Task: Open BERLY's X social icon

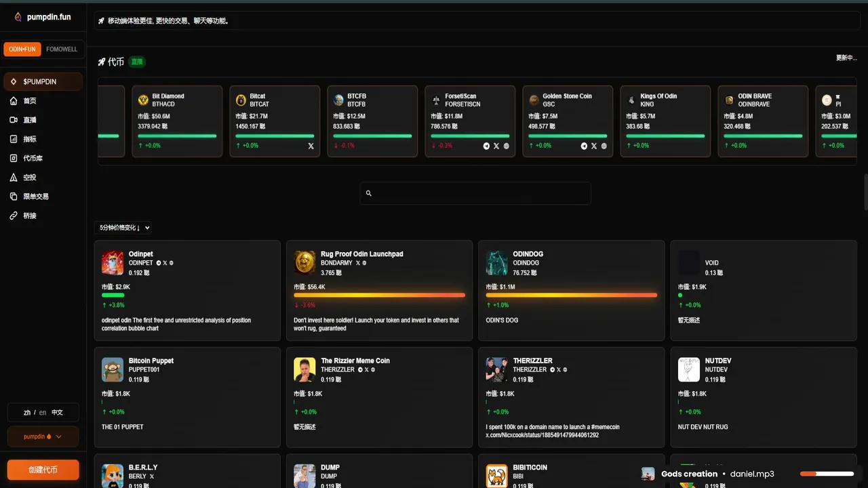Action: tap(152, 476)
